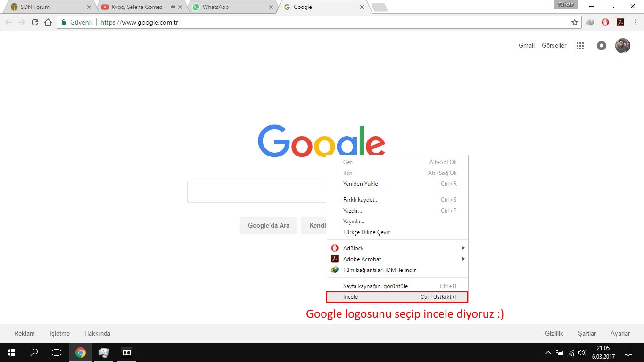The width and height of the screenshot is (644, 362).
Task: Open the photo viewer taskbar app
Action: pos(104,353)
